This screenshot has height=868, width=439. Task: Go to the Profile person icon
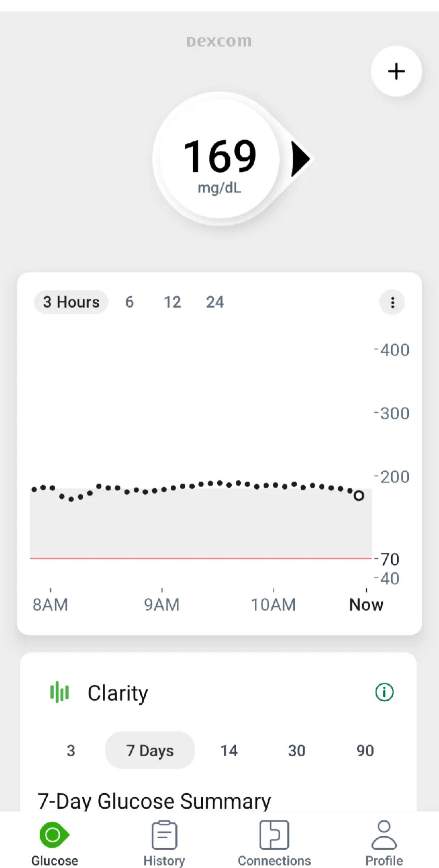pos(384,835)
